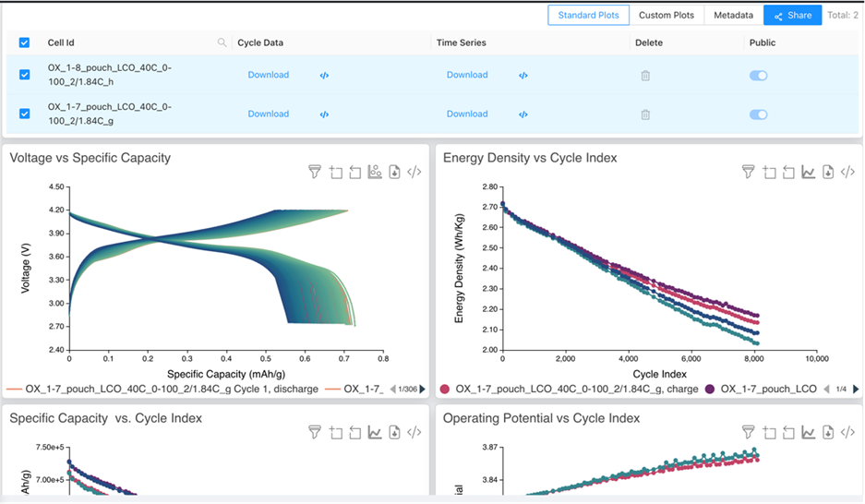The width and height of the screenshot is (865, 504).
Task: Reset zoom on Specific Capacity vs. Cycle Index plot
Action: [355, 432]
